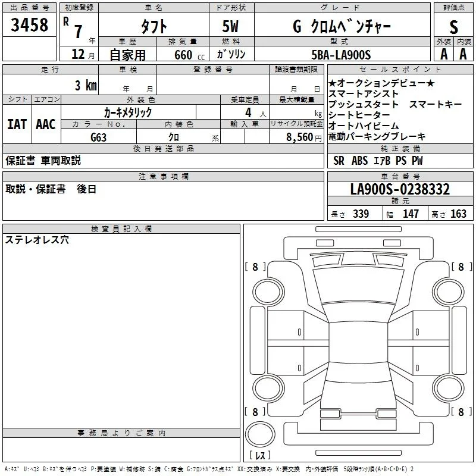Screen dimensions: 476x476
Task: Click the windshield area of car diagram
Action: [x=359, y=285]
